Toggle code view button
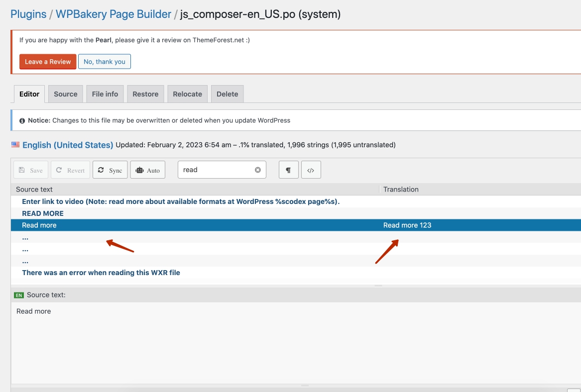 tap(311, 170)
